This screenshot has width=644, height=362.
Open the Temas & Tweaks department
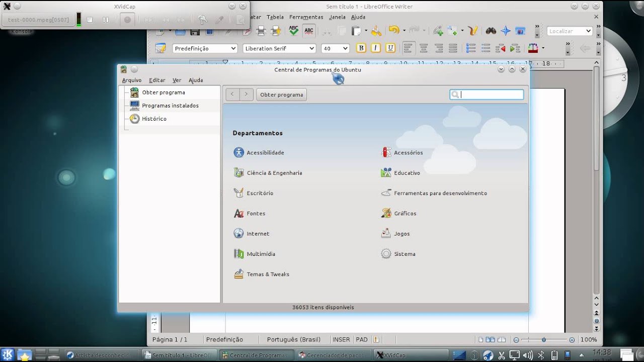click(x=262, y=275)
